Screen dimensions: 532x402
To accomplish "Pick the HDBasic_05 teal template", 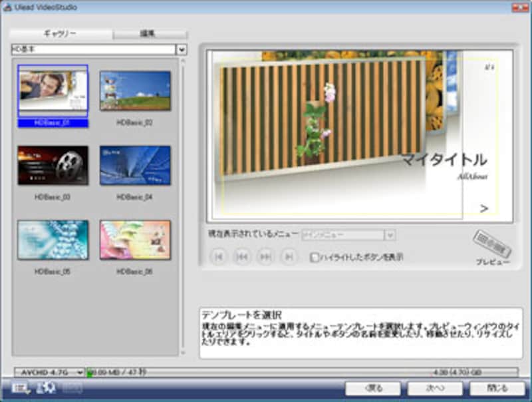I will tap(53, 240).
